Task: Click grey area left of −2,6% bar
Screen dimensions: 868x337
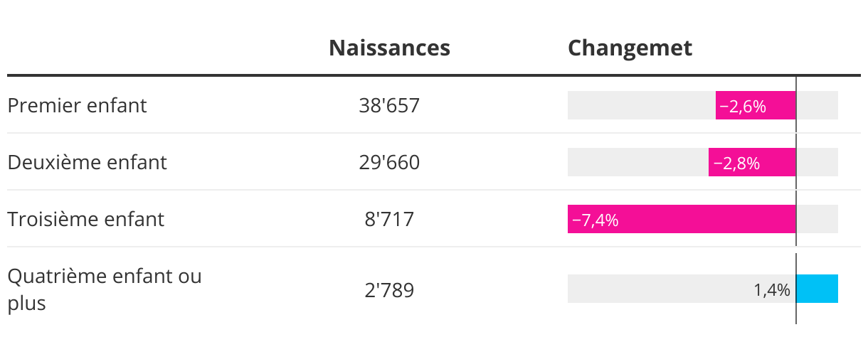Action: pyautogui.click(x=640, y=106)
